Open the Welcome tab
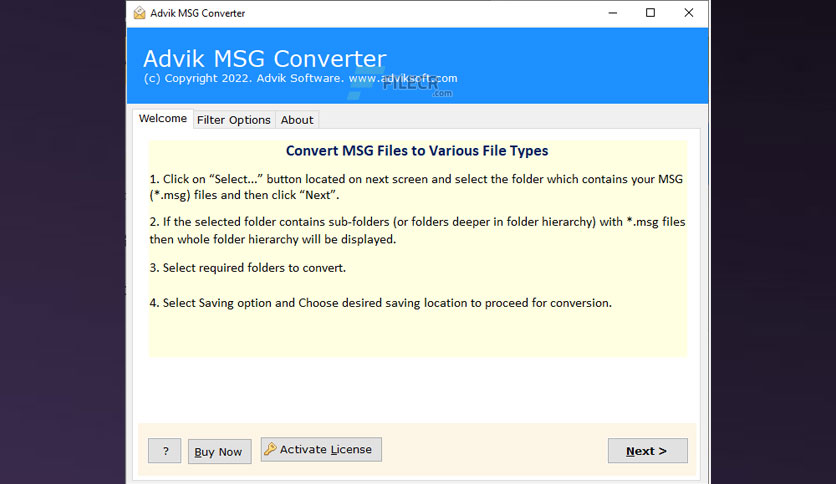Viewport: 836px width, 484px height. 163,118
